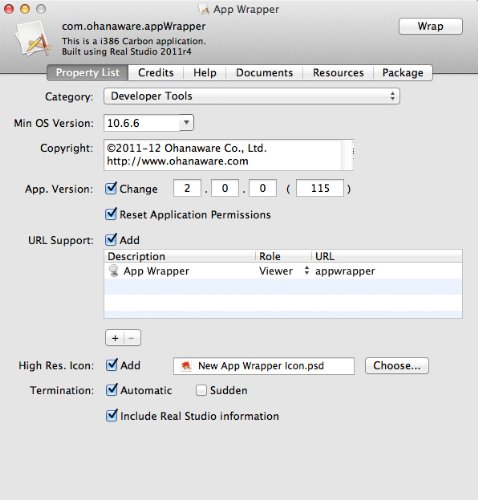
Task: Click Choose... to pick an icon file
Action: tap(397, 366)
